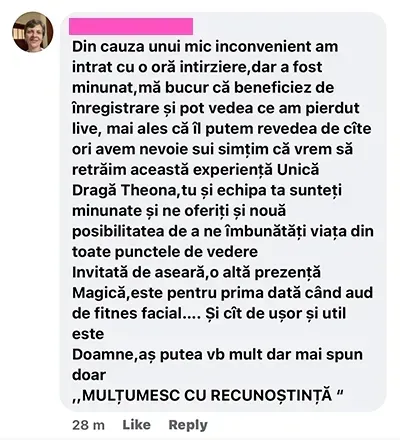This screenshot has width=400, height=442.
Task: Click the line 'intrat cu o oră intirziere'
Action: pos(197,67)
